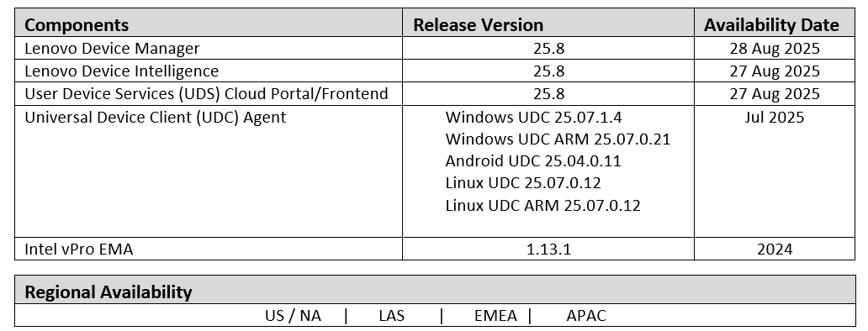
Task: Click Windows UDC ARM 25.07.0.21 line
Action: click(x=558, y=139)
